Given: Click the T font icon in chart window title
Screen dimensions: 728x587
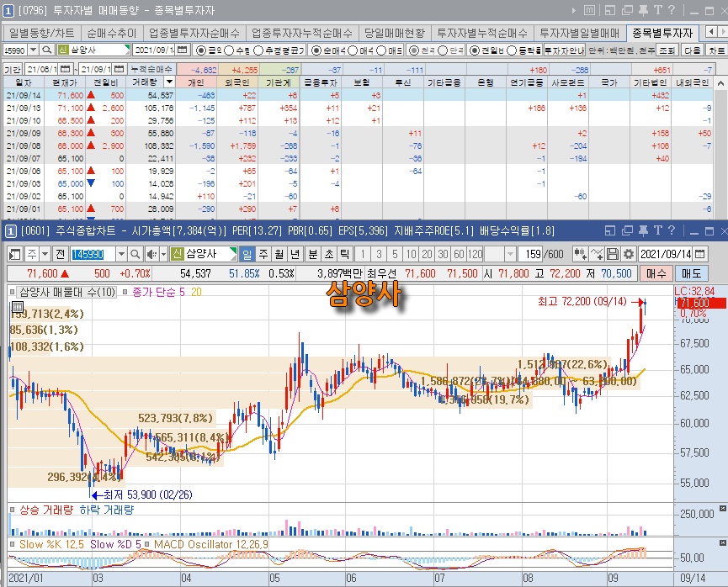Looking at the screenshot, I should [x=658, y=230].
